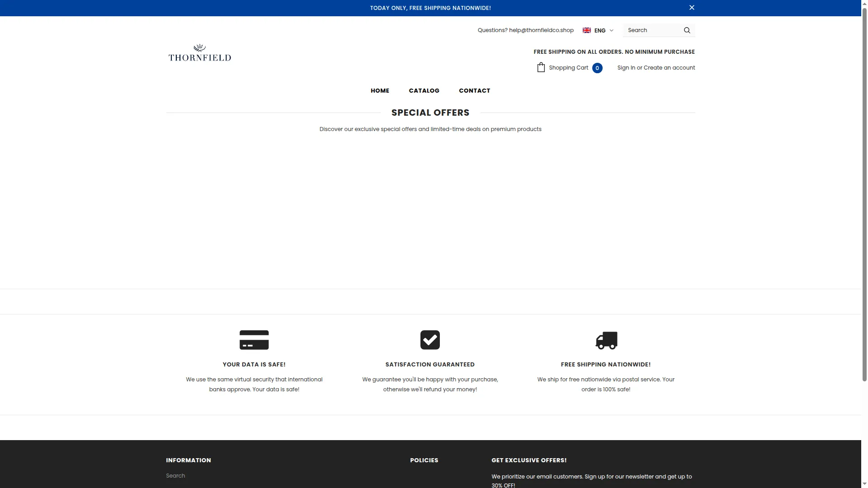Click 'YOUR DATA IS SAFE!' heading

click(254, 364)
